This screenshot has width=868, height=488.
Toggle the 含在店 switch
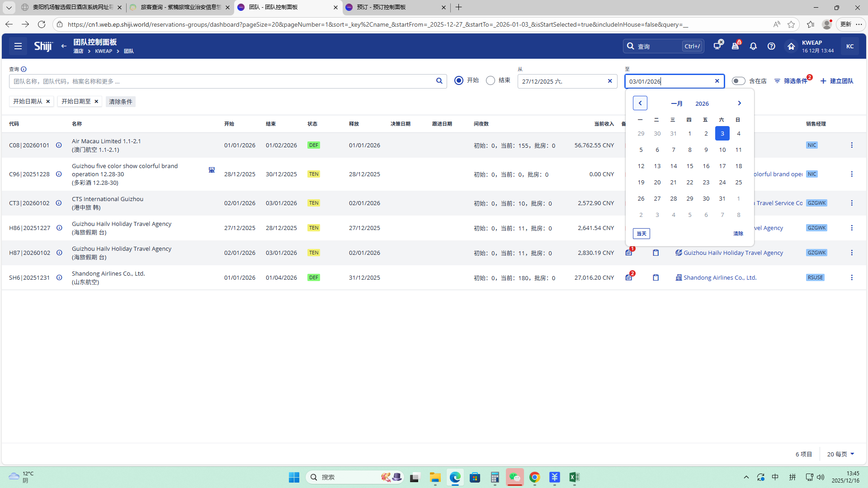click(x=738, y=81)
